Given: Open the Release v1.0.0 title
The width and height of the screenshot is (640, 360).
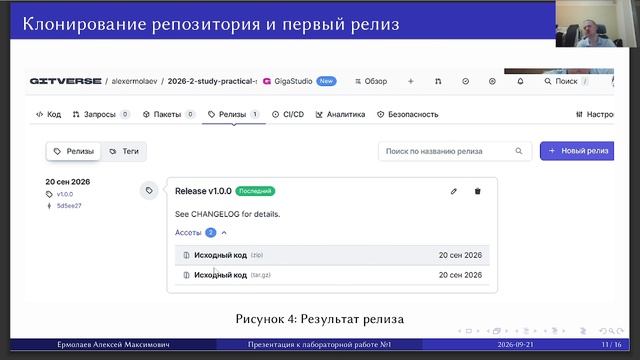Looking at the screenshot, I should point(203,191).
